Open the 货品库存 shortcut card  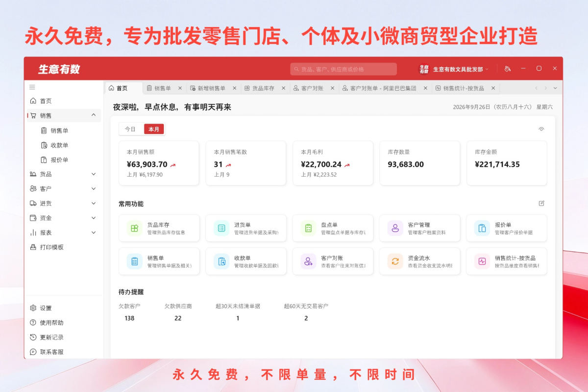(159, 228)
